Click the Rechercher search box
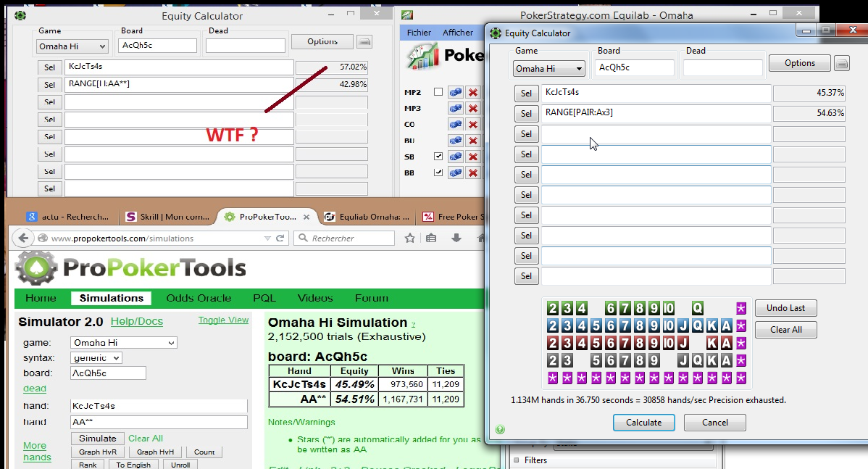868x469 pixels. [x=343, y=238]
